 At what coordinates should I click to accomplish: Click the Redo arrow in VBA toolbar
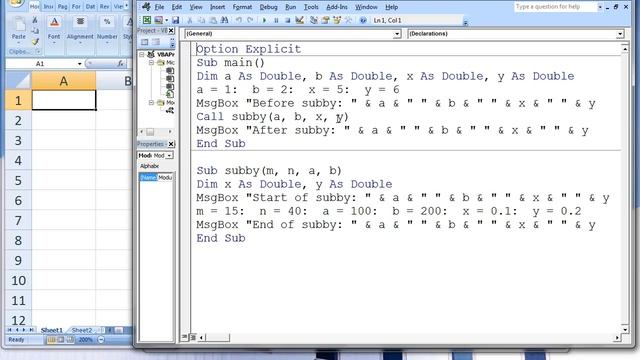click(250, 20)
